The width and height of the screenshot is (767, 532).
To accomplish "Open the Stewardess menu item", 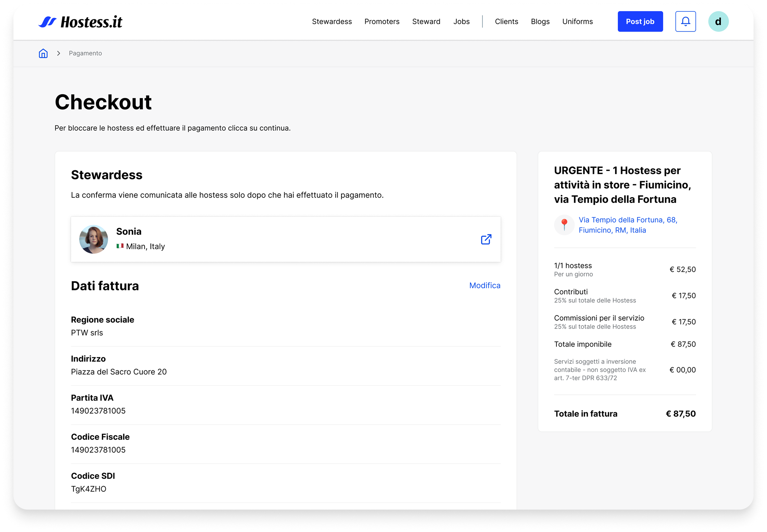I will click(332, 21).
